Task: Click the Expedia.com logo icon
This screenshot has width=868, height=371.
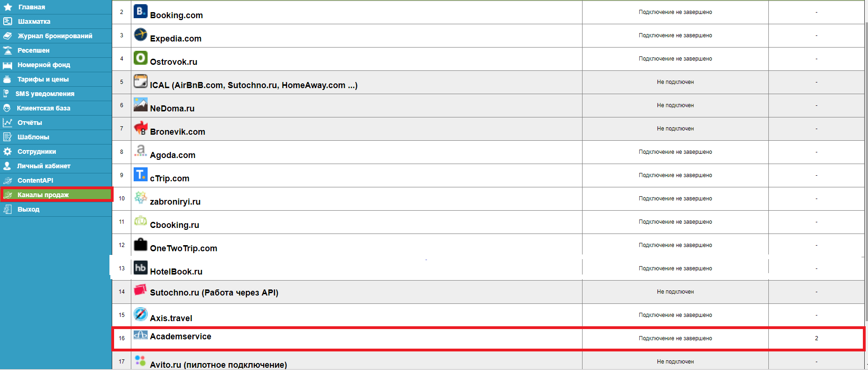Action: click(141, 34)
